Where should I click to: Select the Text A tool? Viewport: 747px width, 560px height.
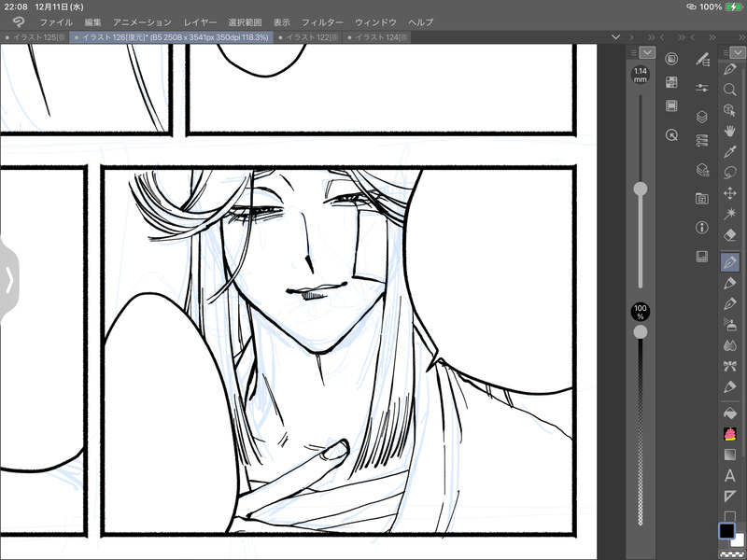point(730,475)
